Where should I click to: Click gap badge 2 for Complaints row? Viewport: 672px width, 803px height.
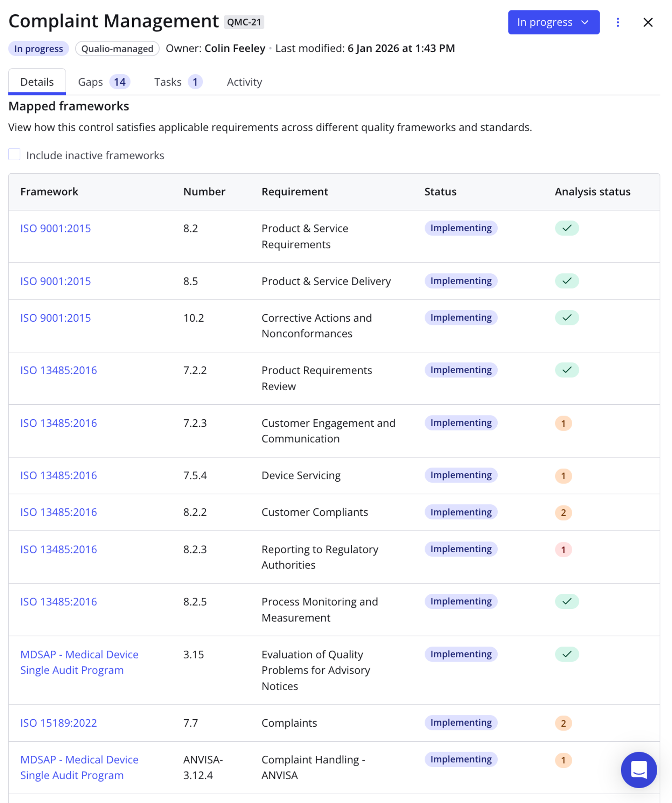tap(563, 723)
